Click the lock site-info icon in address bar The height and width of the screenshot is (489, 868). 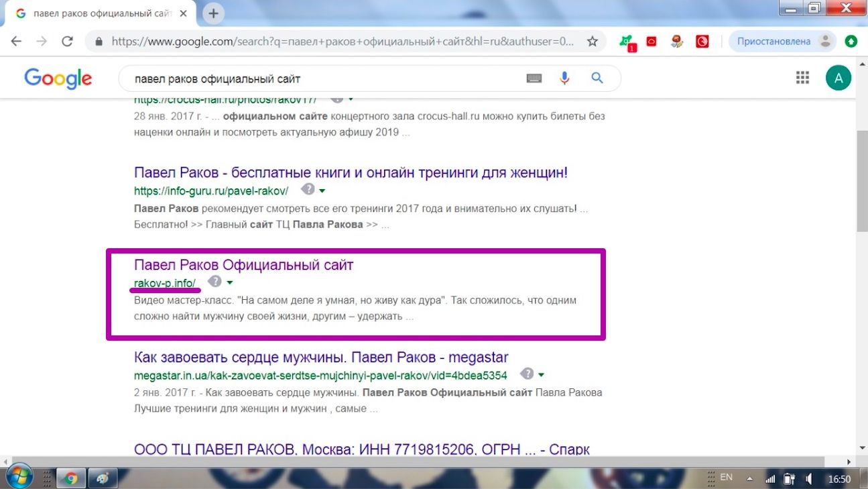99,42
